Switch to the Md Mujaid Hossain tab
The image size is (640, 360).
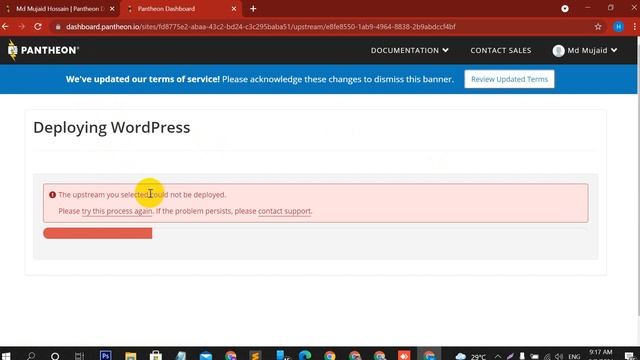60,9
